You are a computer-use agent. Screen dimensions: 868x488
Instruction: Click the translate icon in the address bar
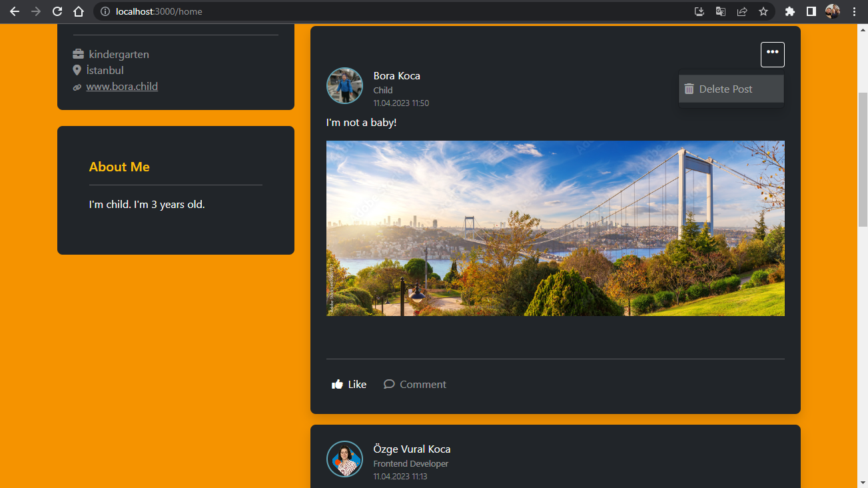tap(720, 11)
